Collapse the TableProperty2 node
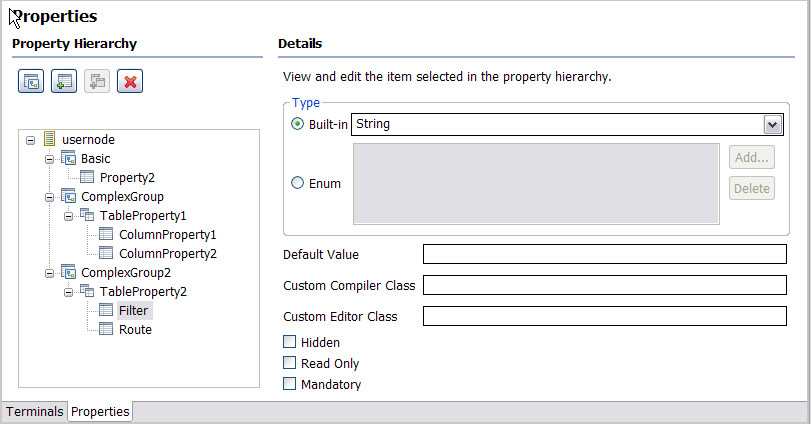The image size is (811, 424). coord(68,292)
